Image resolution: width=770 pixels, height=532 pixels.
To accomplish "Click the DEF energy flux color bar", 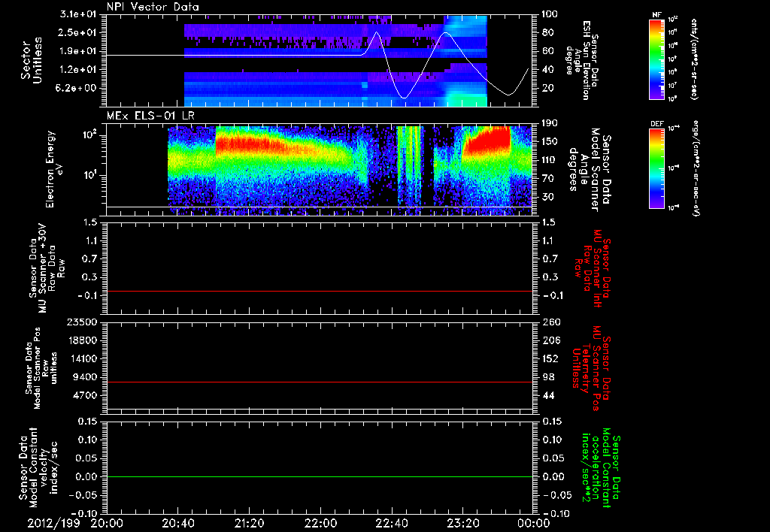I will 657,168.
